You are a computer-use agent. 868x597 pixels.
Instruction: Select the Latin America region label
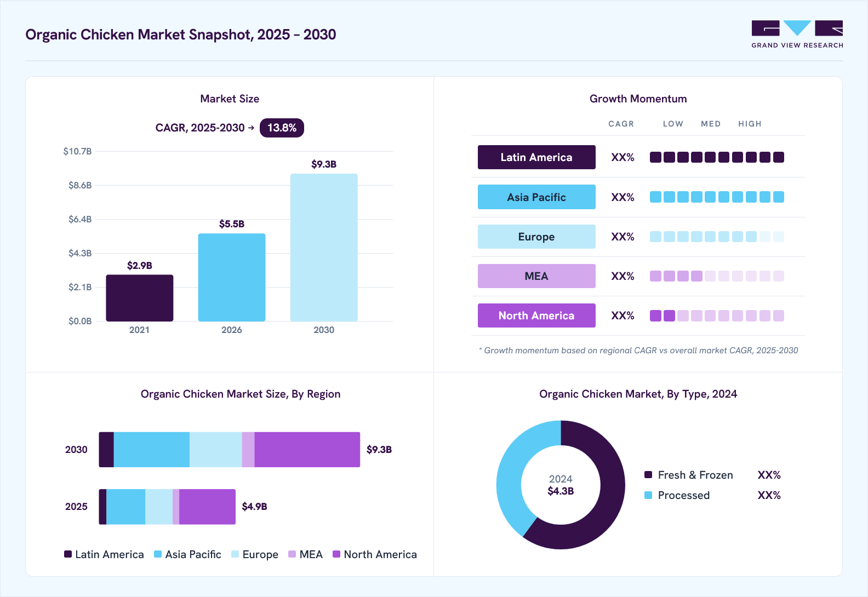click(x=536, y=157)
